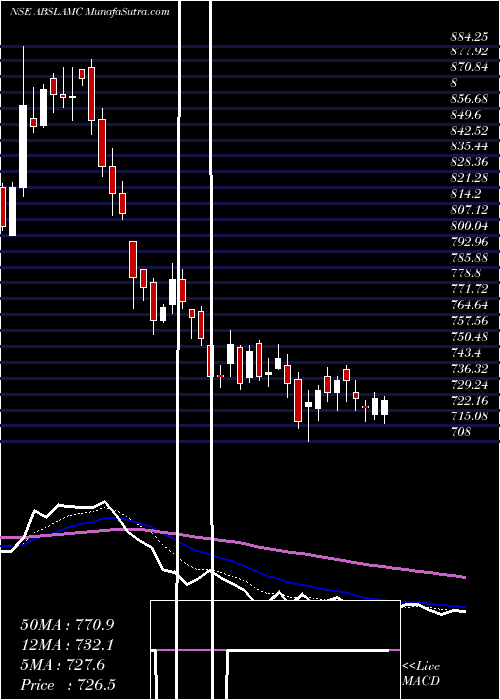500x700 pixels.
Task: Click the 870.84 price level label
Action: click(x=469, y=67)
